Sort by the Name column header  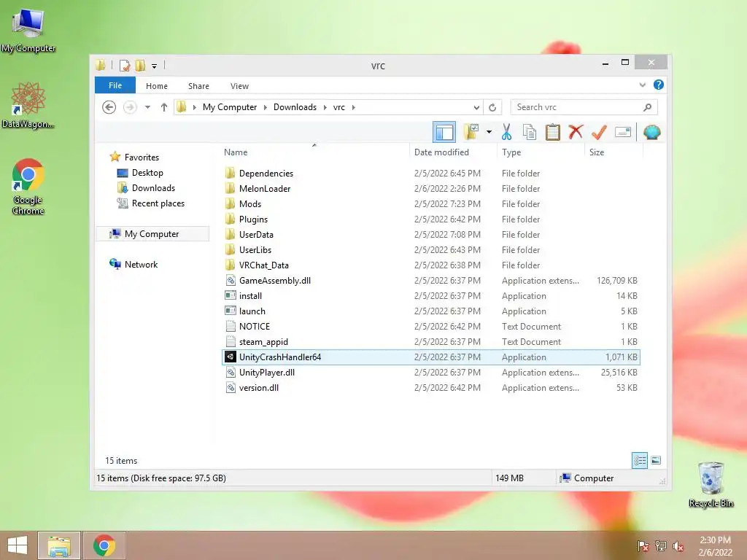pyautogui.click(x=314, y=152)
